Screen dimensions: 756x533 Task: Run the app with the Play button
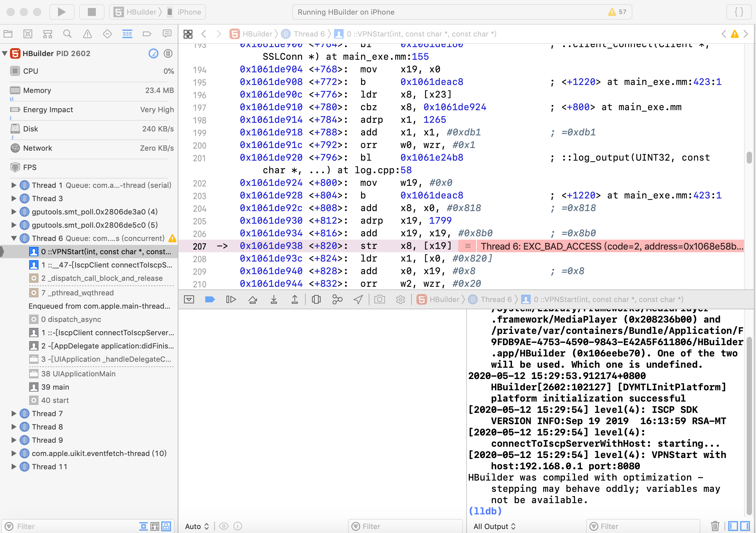click(x=62, y=12)
